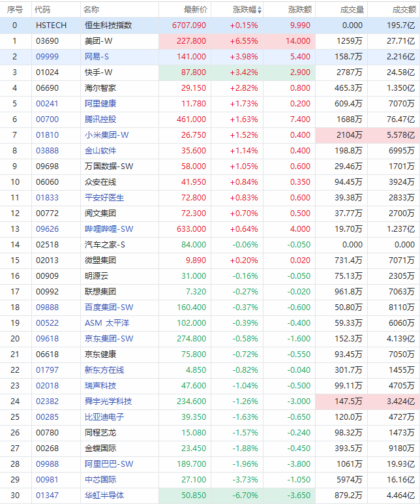Click code 03690
Screen dimensions: 420x504
(x=47, y=41)
